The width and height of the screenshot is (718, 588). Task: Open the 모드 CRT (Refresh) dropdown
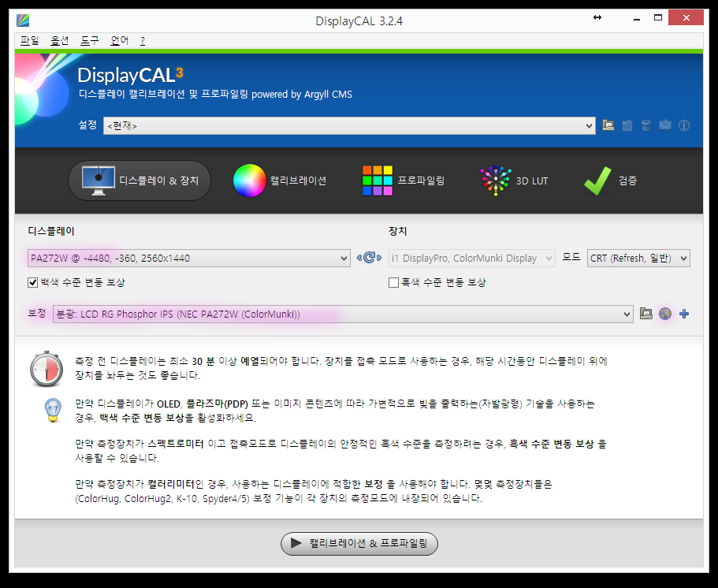point(683,259)
